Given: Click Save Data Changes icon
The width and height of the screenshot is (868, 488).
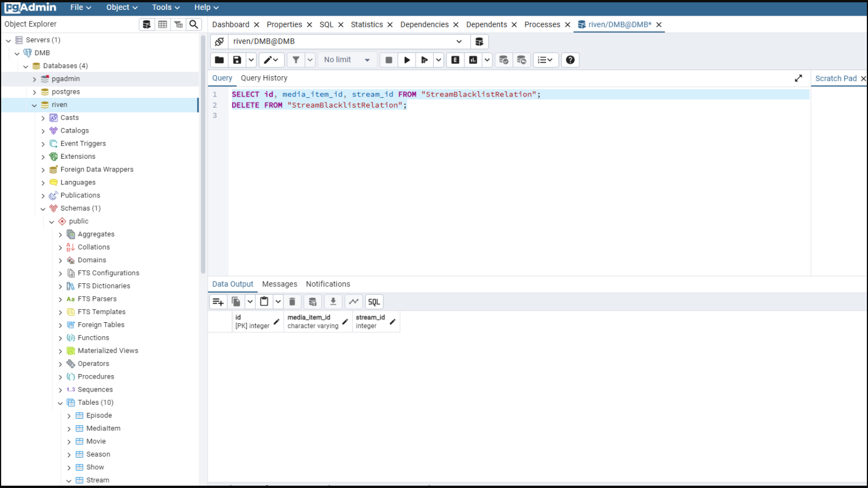Looking at the screenshot, I should point(313,302).
